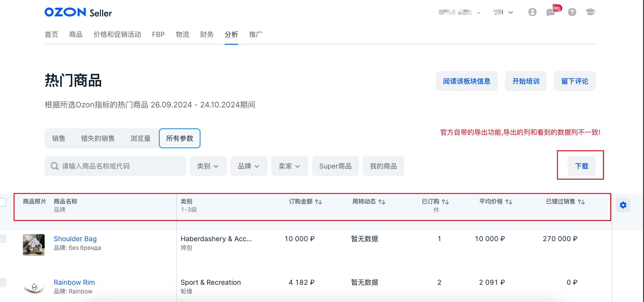Focus the product name search field
This screenshot has height=302, width=644.
click(x=120, y=166)
